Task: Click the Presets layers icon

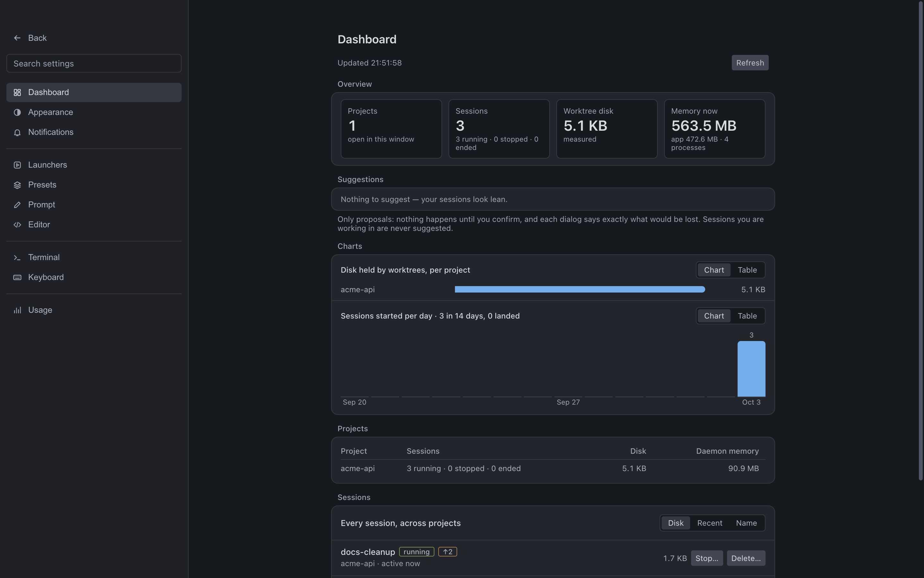Action: [x=17, y=185]
